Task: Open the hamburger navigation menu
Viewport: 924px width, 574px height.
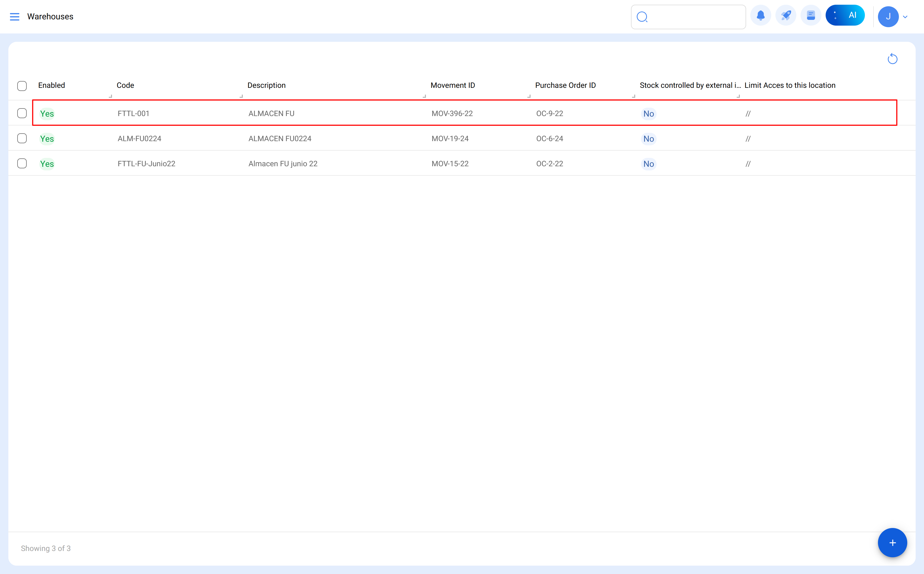Action: click(14, 17)
